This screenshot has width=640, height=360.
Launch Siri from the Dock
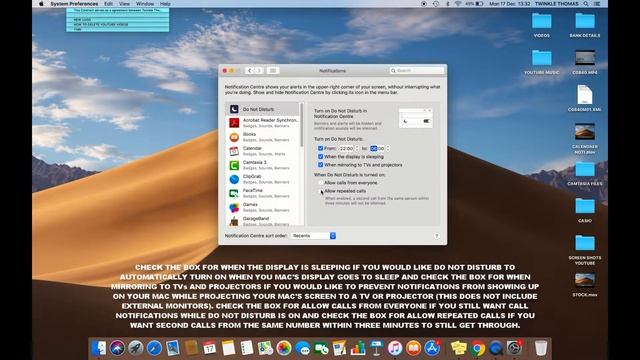click(x=117, y=348)
